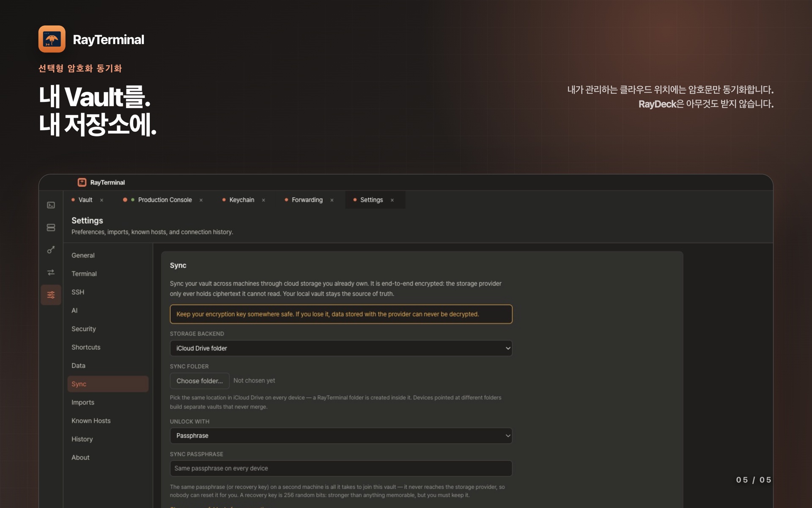This screenshot has height=508, width=812.
Task: Click the large RayTerminal app logo at top
Action: click(x=52, y=39)
